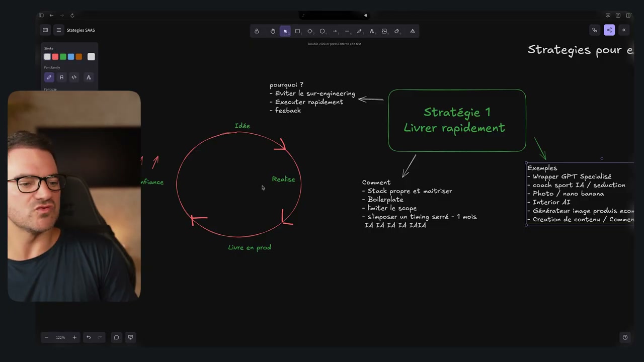Zoom in with the plus button
Screen dimensions: 644x362
point(74,337)
